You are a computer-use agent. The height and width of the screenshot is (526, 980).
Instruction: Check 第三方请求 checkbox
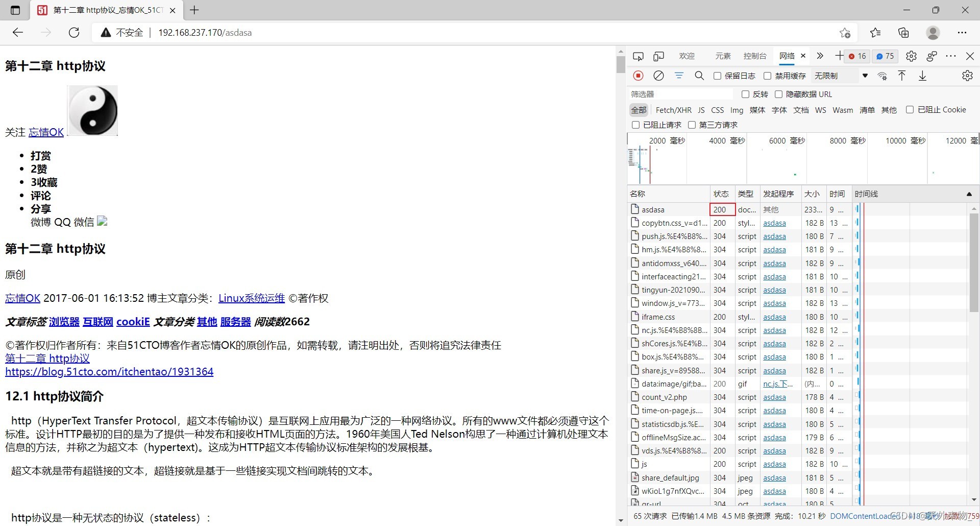click(x=692, y=125)
